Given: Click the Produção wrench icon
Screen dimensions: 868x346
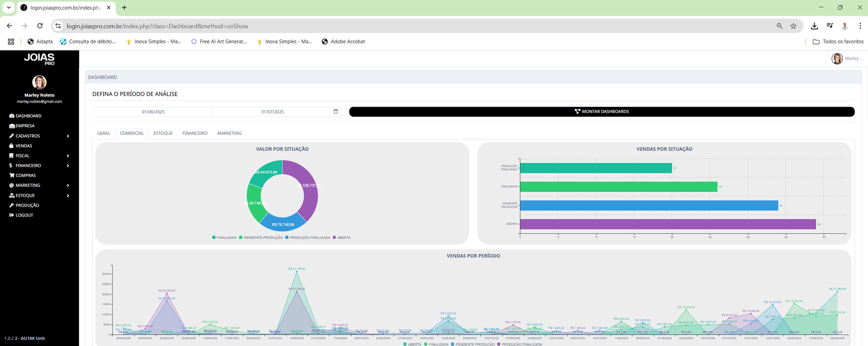Looking at the screenshot, I should coord(12,205).
